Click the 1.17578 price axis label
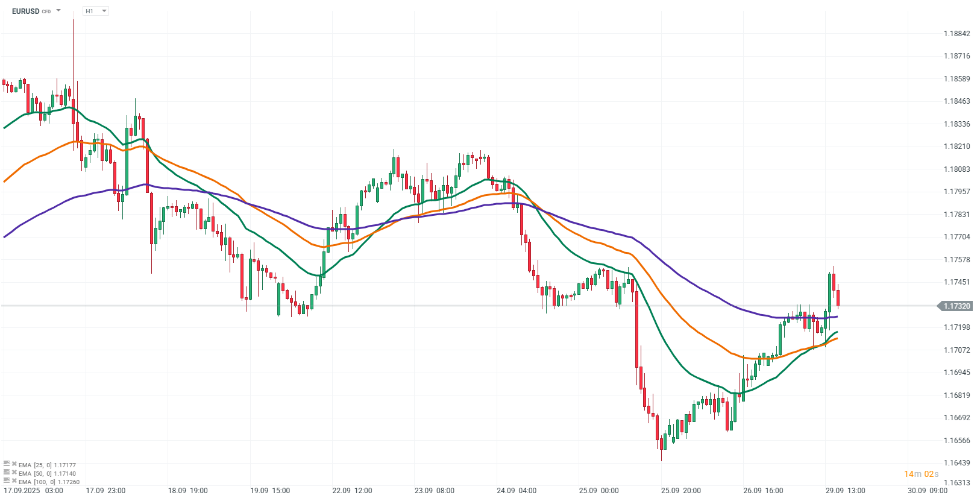The width and height of the screenshot is (980, 501). click(x=956, y=260)
